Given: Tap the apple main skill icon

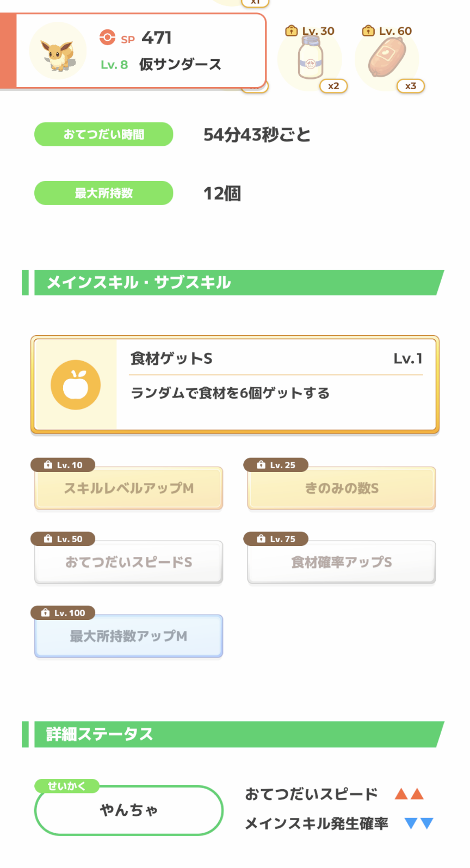Looking at the screenshot, I should point(76,385).
